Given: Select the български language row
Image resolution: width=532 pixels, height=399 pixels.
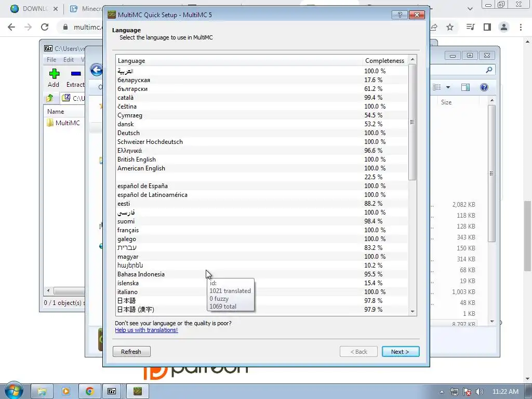Looking at the screenshot, I should (262, 88).
